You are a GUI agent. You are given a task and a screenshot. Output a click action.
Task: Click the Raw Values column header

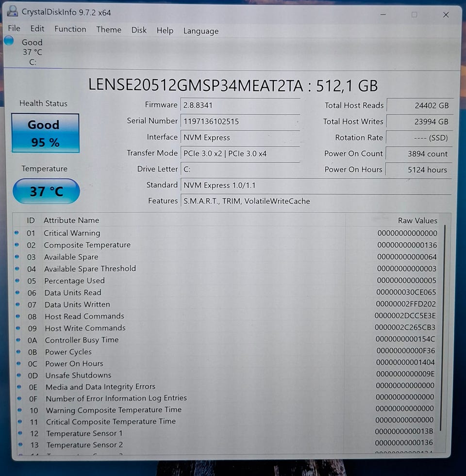click(x=417, y=220)
